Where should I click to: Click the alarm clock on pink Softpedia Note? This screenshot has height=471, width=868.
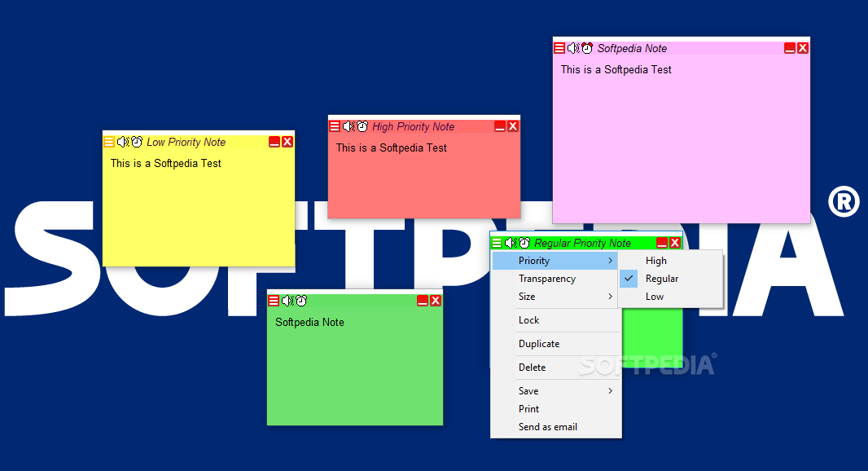point(587,48)
